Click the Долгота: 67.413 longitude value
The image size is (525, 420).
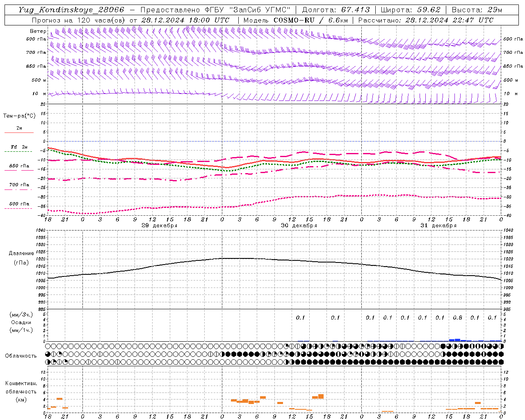point(336,10)
